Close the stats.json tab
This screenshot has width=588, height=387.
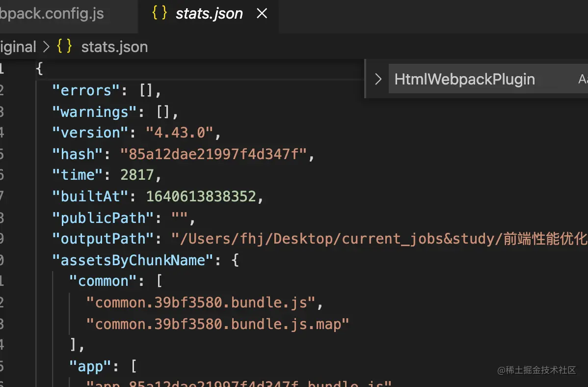(x=262, y=14)
